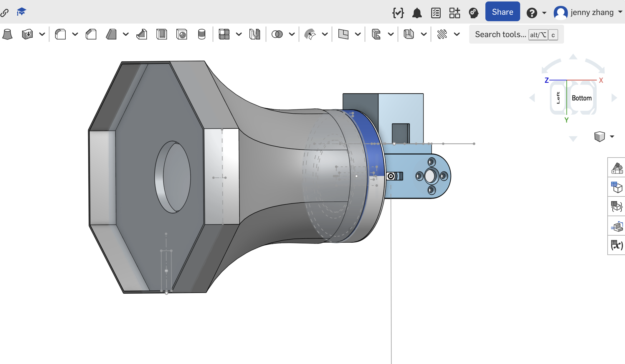Screen dimensions: 625x364
Task: Select the Hole tool
Action: 182,34
